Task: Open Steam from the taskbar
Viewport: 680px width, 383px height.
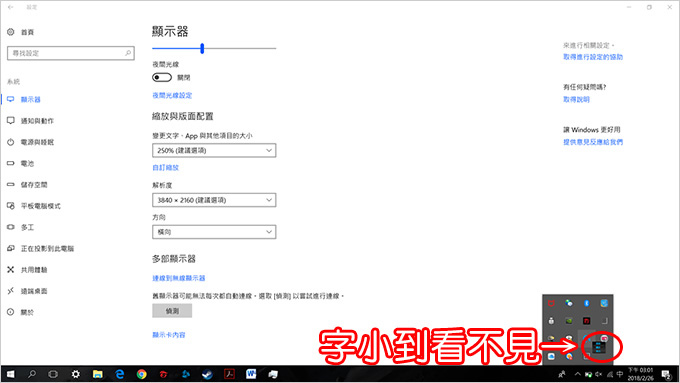Action: pos(207,374)
